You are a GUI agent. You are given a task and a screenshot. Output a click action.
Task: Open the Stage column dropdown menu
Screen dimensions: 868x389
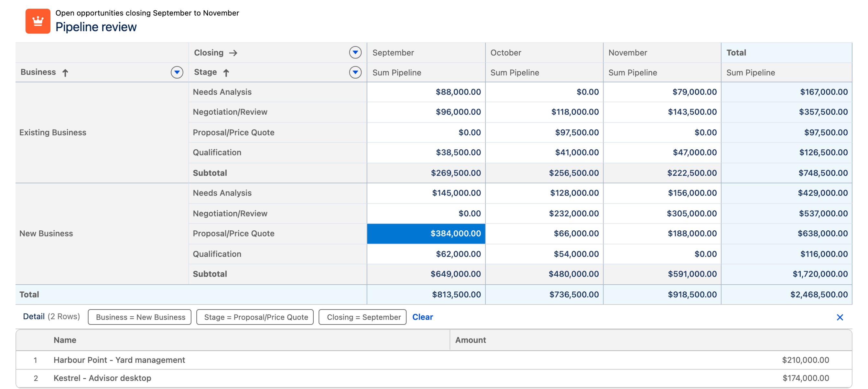[355, 72]
